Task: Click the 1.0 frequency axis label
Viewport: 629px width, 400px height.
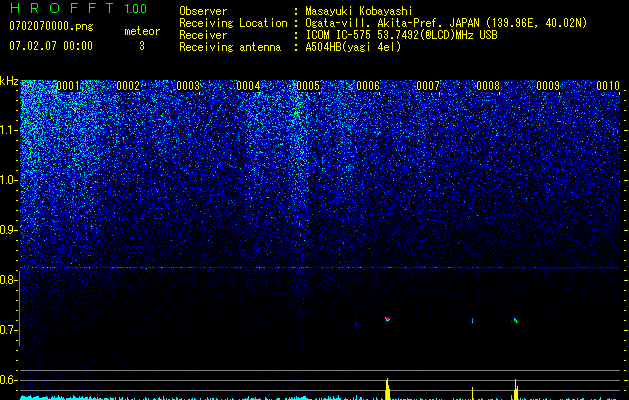Action: point(9,180)
